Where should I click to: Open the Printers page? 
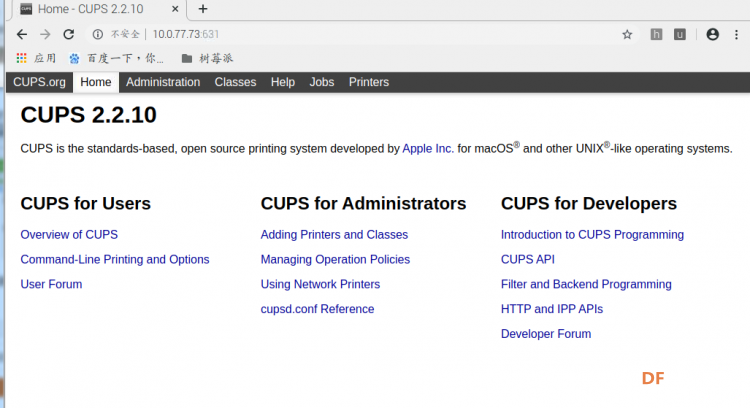(x=369, y=82)
